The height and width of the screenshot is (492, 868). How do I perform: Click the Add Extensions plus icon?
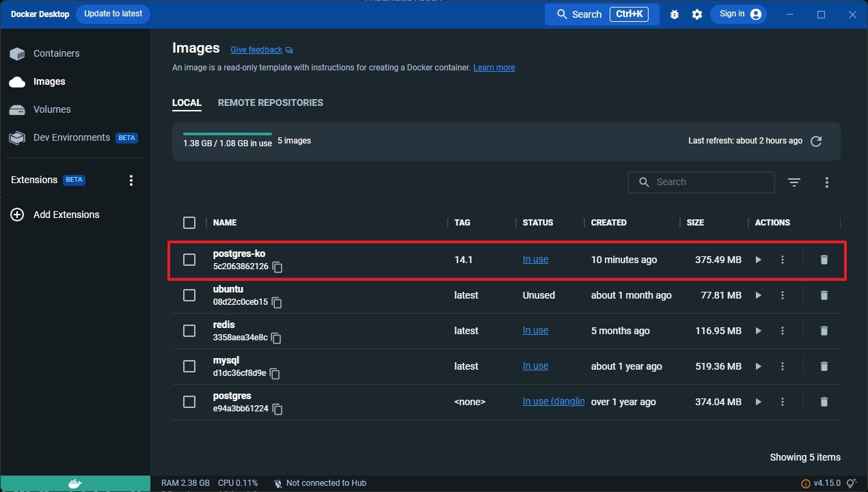point(17,215)
